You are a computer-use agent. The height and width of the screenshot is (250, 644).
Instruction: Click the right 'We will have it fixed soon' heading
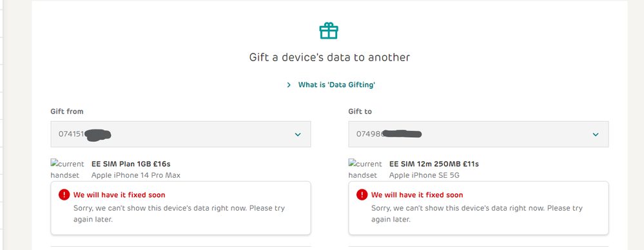pyautogui.click(x=417, y=195)
